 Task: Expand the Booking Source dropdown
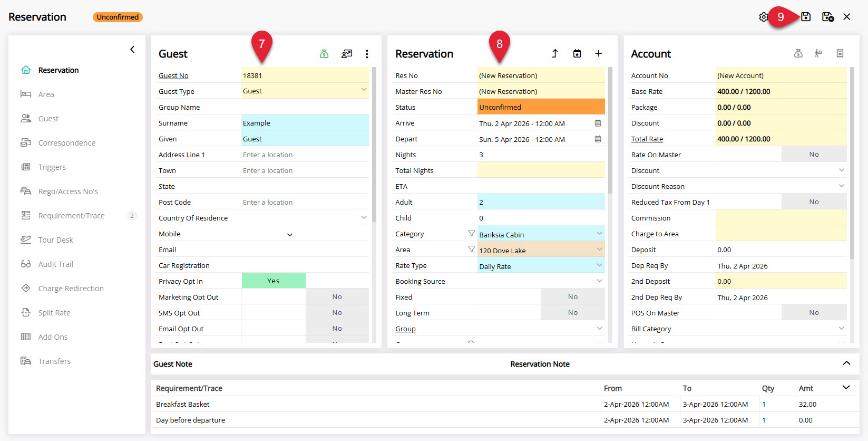click(599, 281)
